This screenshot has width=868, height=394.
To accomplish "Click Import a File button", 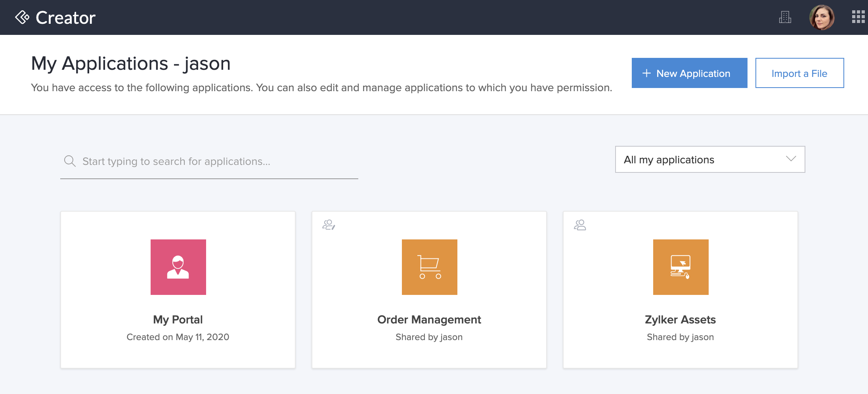I will click(x=799, y=73).
